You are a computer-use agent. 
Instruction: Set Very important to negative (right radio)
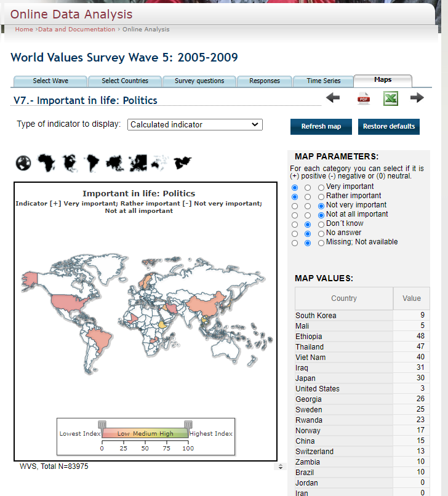[x=321, y=188]
